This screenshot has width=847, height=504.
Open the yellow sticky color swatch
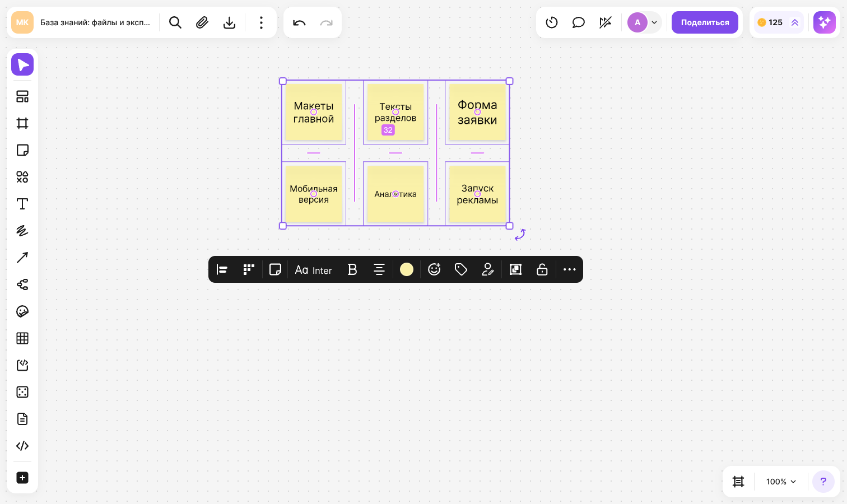(x=407, y=269)
